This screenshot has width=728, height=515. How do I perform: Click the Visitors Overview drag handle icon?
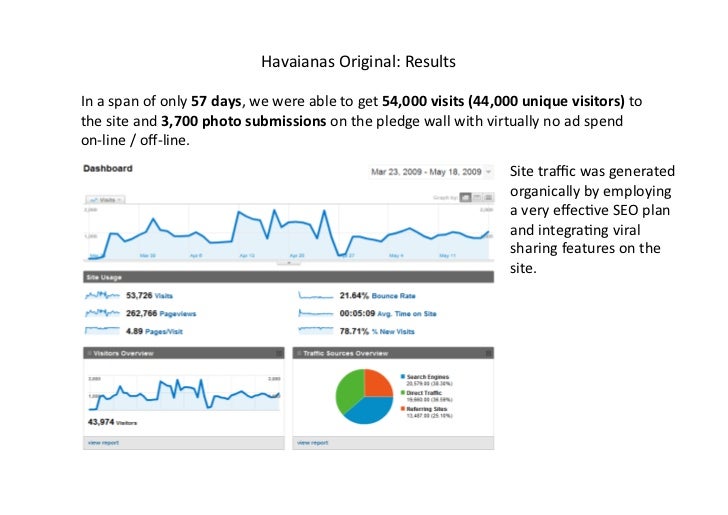(90, 353)
